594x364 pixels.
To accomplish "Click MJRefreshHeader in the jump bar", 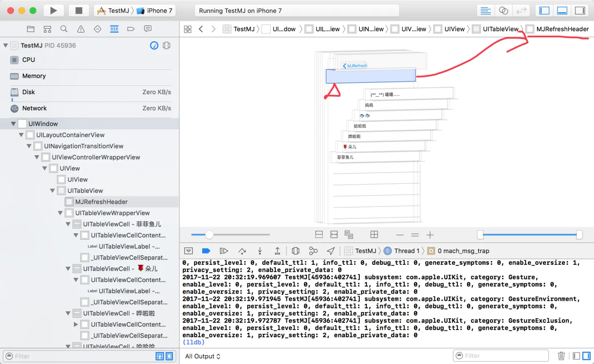I will coord(558,29).
